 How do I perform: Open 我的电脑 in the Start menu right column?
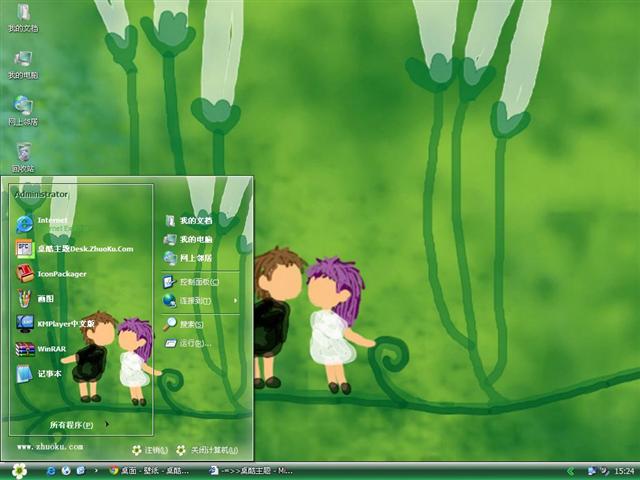(188, 239)
